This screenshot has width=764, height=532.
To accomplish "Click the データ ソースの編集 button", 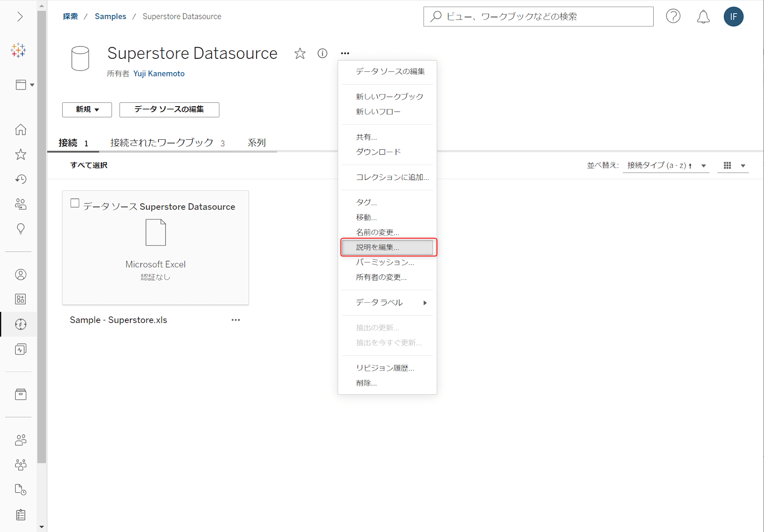I will tap(169, 110).
